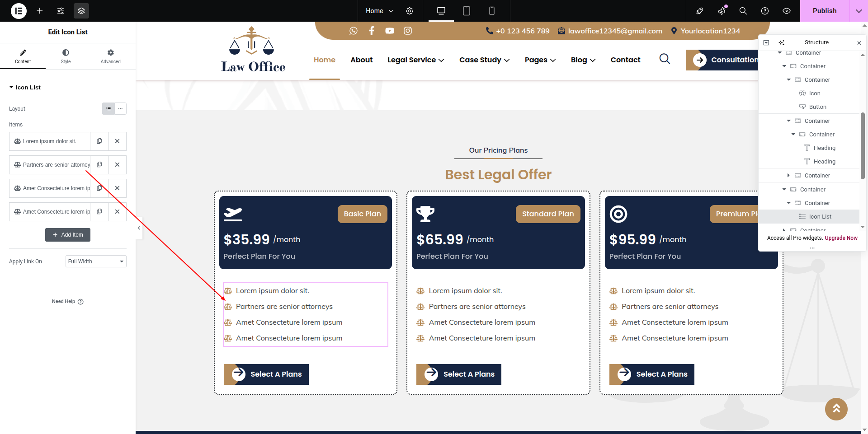Open the Finder search icon in top bar
This screenshot has width=868, height=434.
click(x=743, y=11)
